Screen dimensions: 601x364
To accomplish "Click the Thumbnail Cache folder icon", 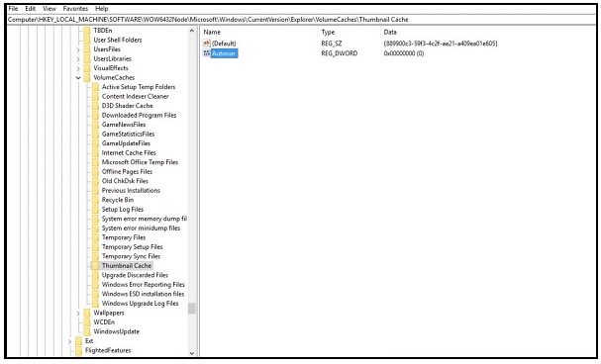I will (95, 266).
